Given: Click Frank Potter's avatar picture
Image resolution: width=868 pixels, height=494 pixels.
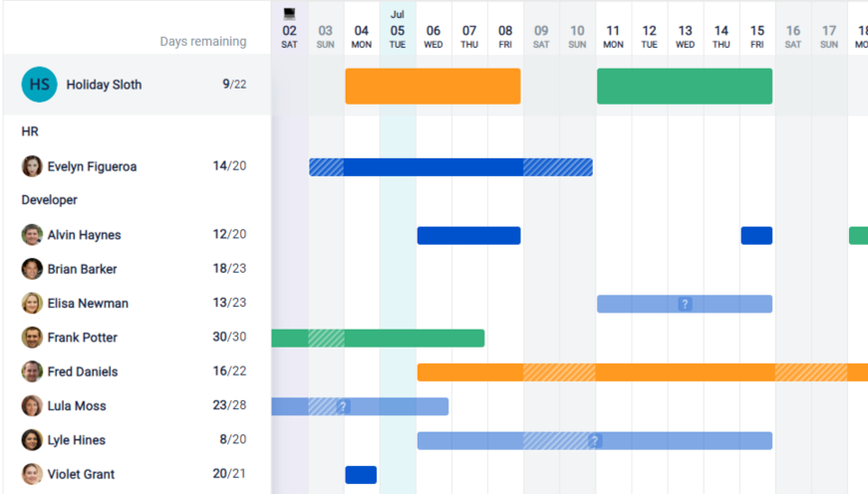Looking at the screenshot, I should [x=32, y=338].
